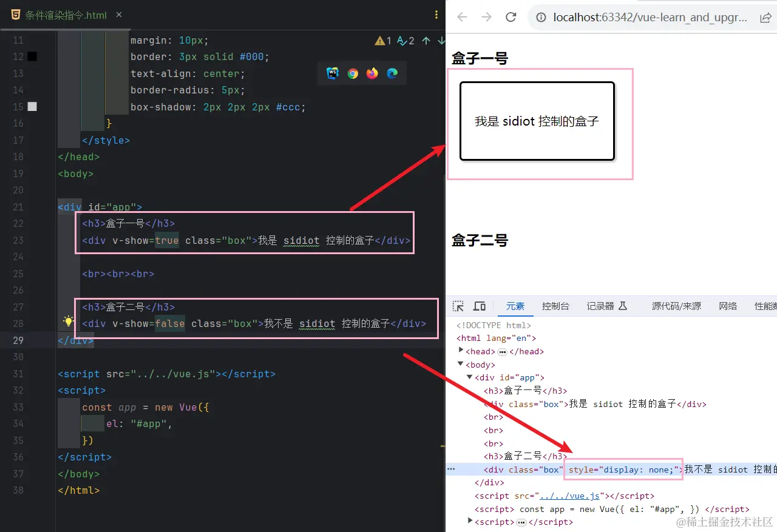Select the <!DOCTYPE html> row in DevTools
The image size is (777, 532).
pyautogui.click(x=494, y=325)
